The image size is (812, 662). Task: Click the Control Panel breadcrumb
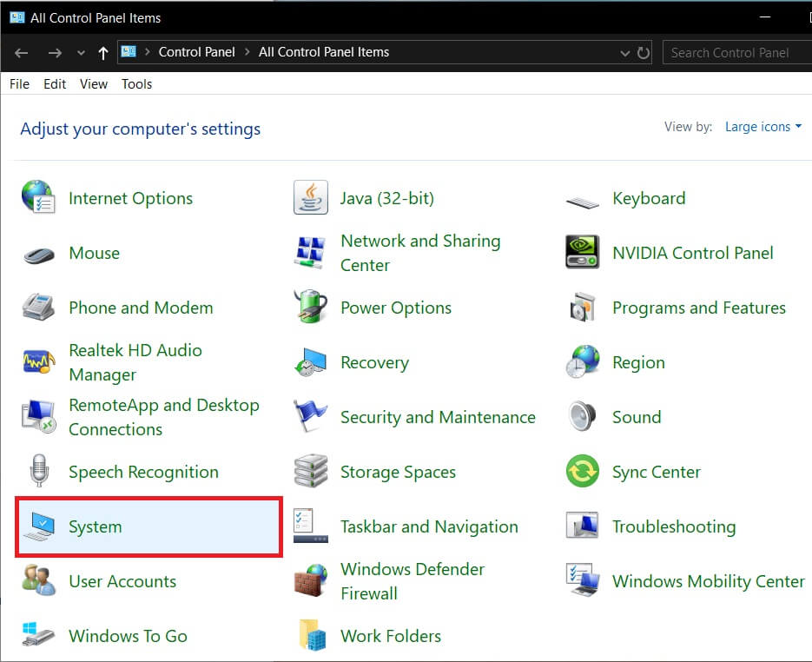[x=197, y=52]
